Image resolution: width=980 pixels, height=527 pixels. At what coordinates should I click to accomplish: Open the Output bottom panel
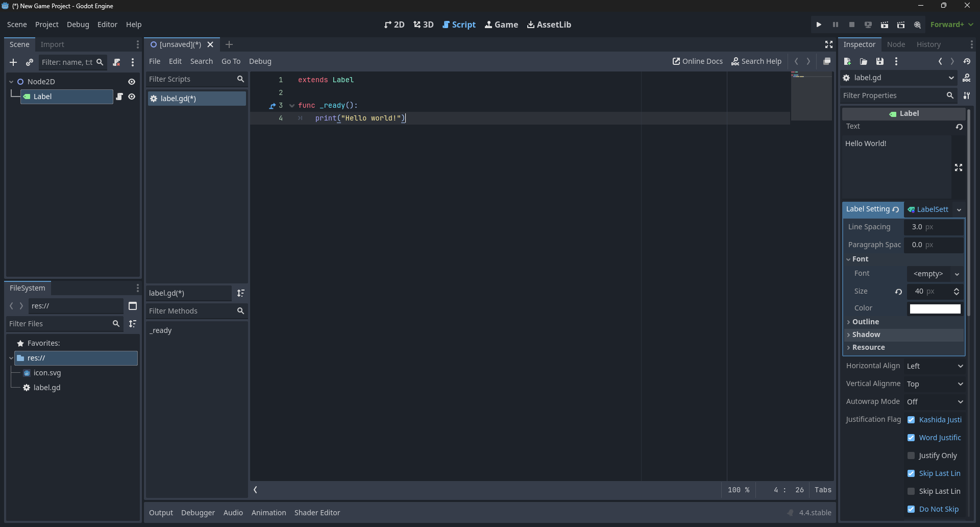click(161, 513)
